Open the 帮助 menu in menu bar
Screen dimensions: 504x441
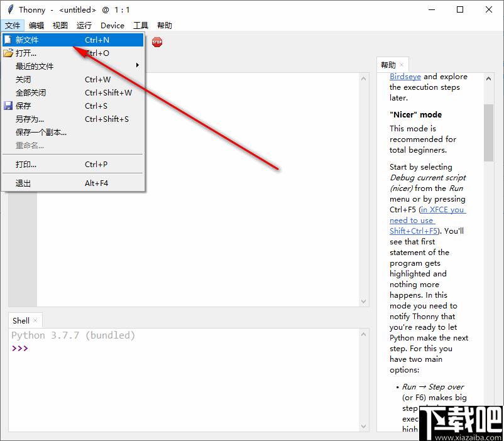164,25
